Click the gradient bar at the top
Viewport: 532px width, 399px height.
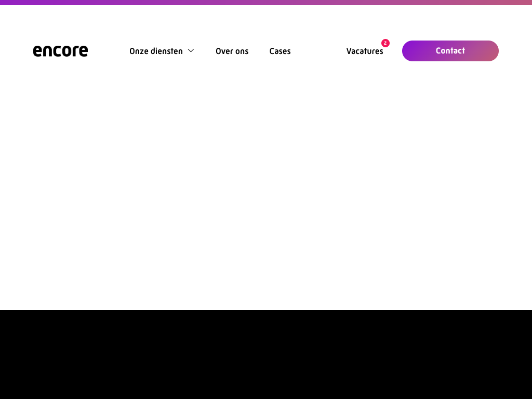(x=266, y=2)
